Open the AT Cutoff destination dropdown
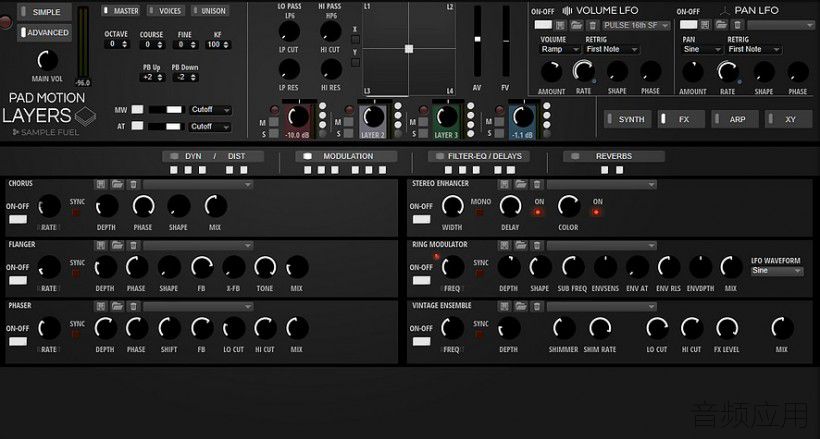 [x=210, y=127]
